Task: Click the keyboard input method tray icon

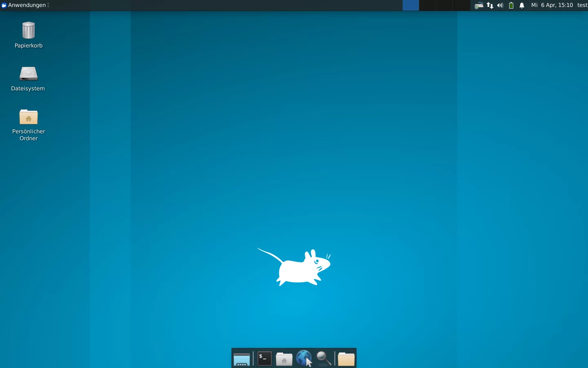Action: 479,5
